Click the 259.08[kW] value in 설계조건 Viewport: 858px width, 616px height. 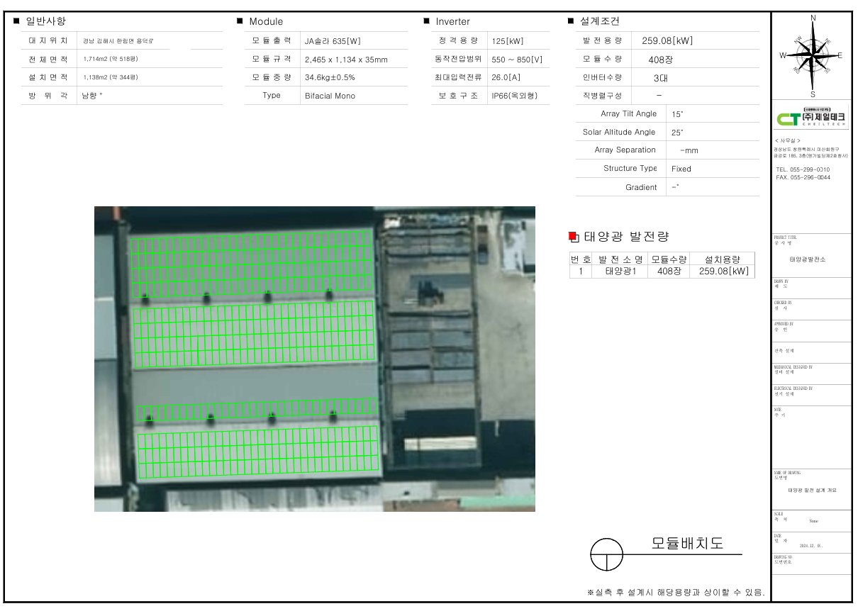click(x=667, y=41)
